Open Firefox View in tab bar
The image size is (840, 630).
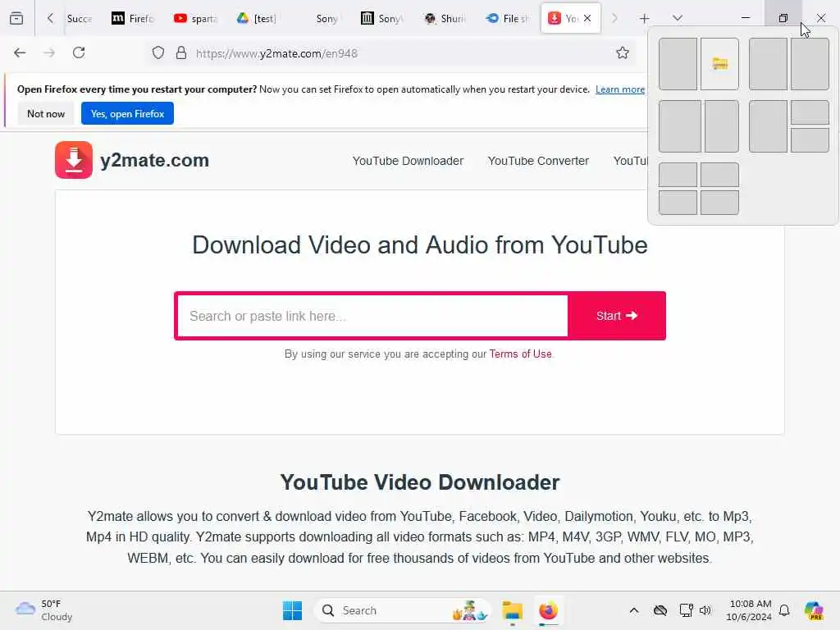coord(16,18)
